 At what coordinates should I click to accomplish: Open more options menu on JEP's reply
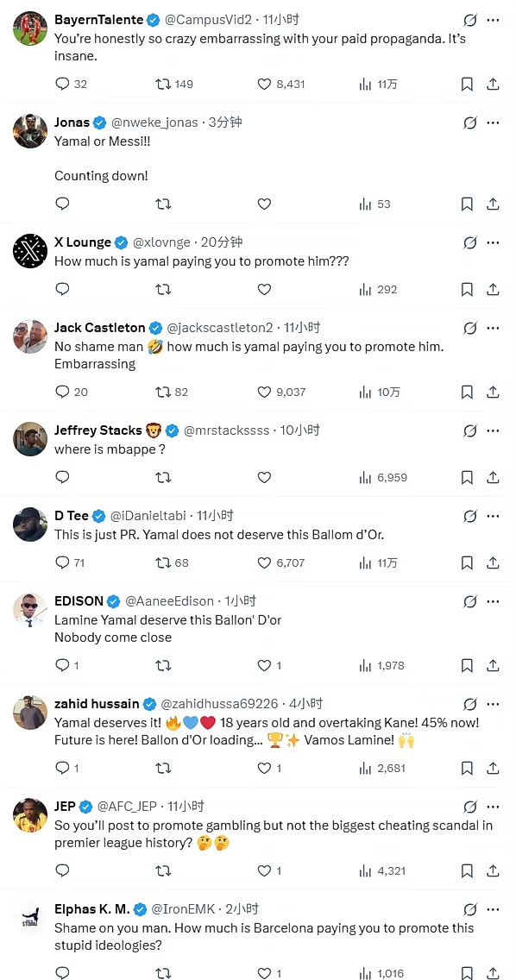493,807
